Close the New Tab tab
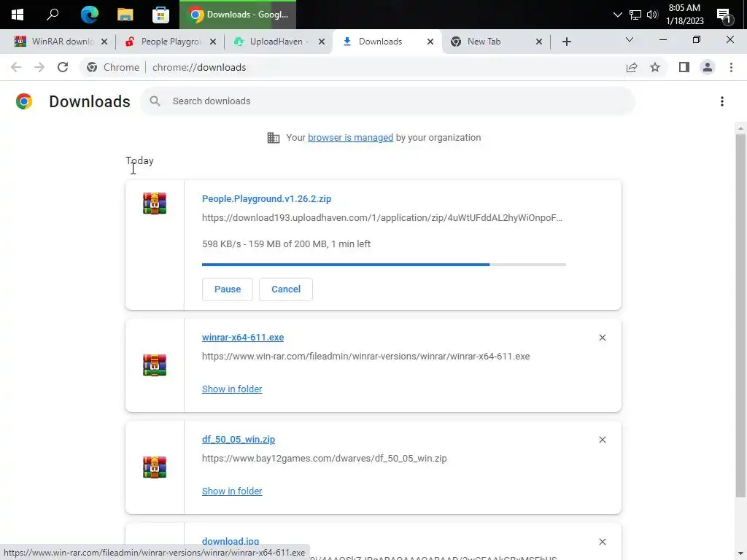Screen dimensions: 747x560 pyautogui.click(x=539, y=42)
